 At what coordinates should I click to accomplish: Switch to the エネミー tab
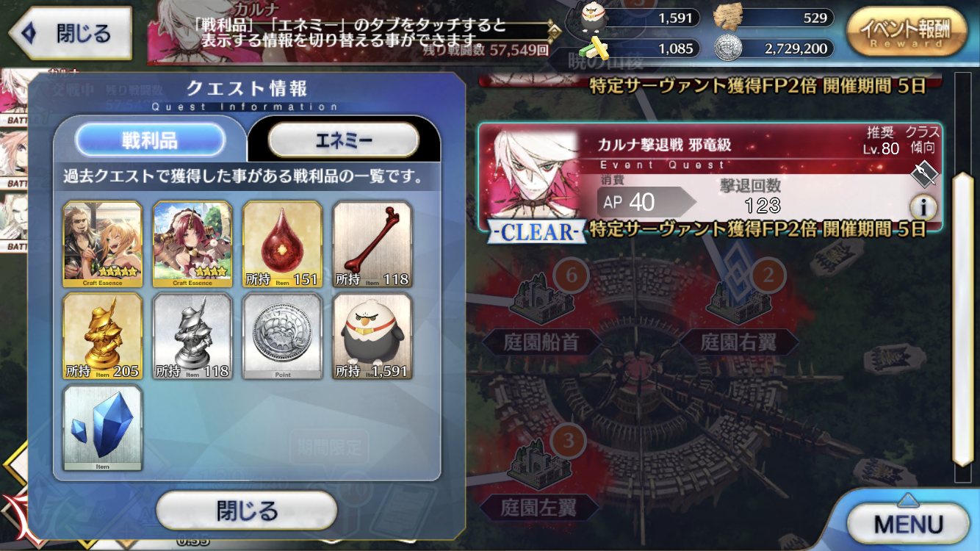(x=344, y=140)
